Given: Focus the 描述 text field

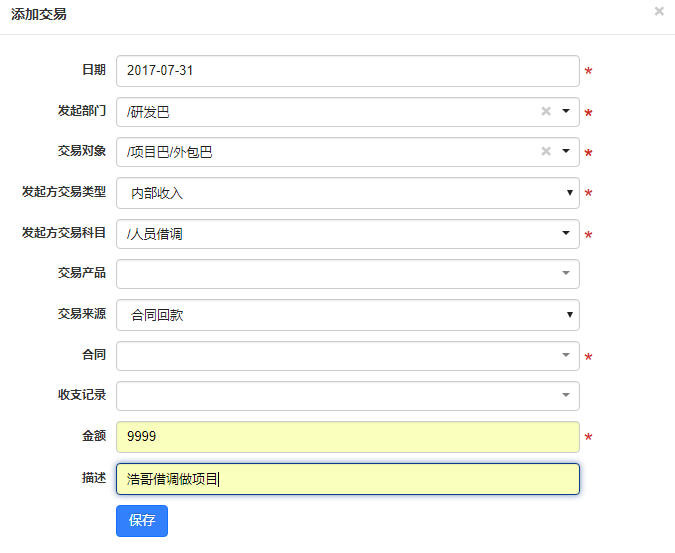Looking at the screenshot, I should tap(348, 478).
